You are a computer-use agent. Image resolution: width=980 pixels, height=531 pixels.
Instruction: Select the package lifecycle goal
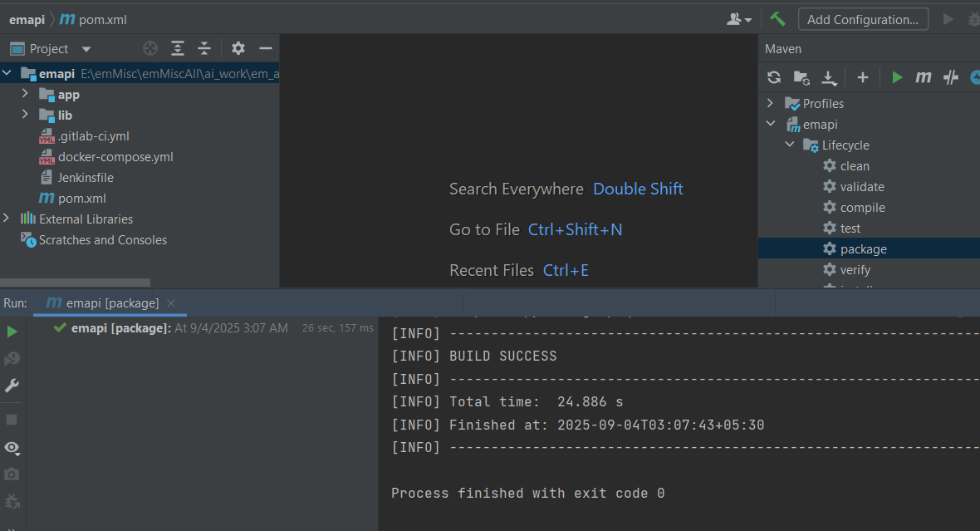click(x=855, y=248)
